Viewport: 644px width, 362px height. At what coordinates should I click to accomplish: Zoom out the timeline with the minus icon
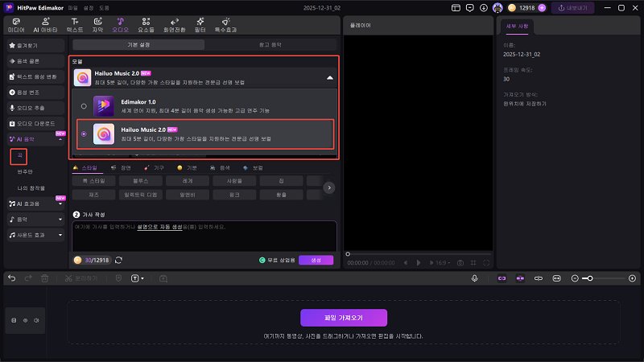pos(575,278)
